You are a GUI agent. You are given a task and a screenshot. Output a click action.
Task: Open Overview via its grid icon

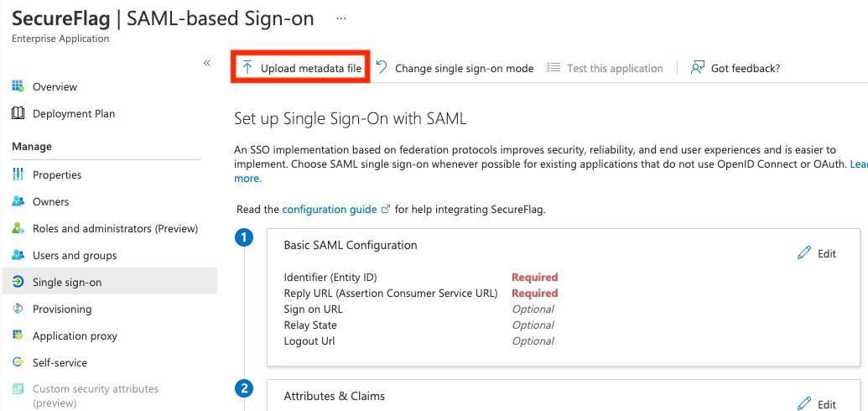[18, 86]
